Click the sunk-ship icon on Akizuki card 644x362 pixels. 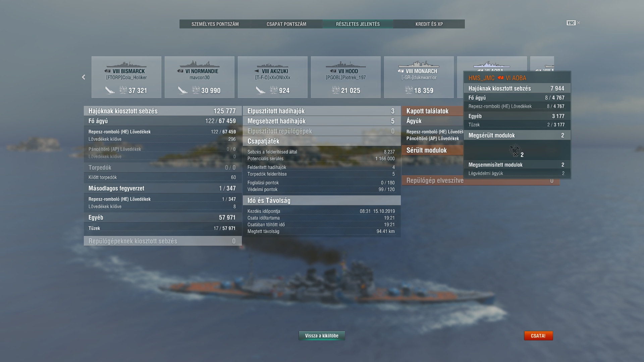(x=261, y=90)
